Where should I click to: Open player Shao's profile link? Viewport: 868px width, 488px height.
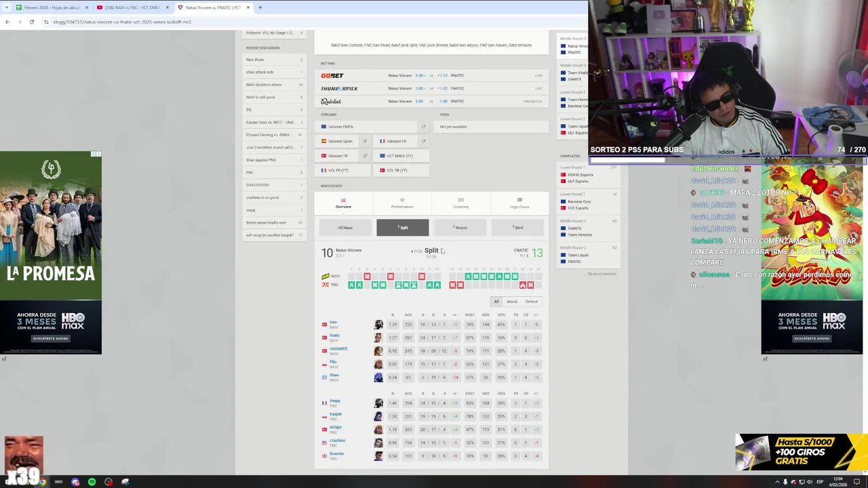[x=334, y=377]
